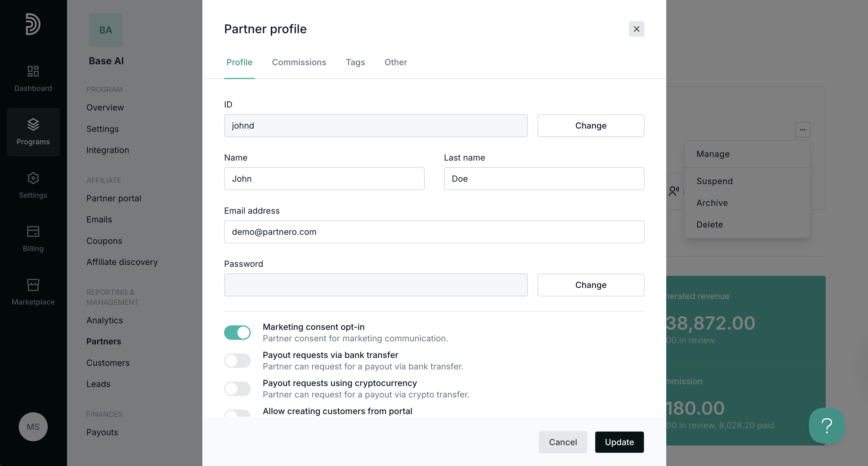Switch to the Commissions tab
The height and width of the screenshot is (466, 868).
coord(299,62)
